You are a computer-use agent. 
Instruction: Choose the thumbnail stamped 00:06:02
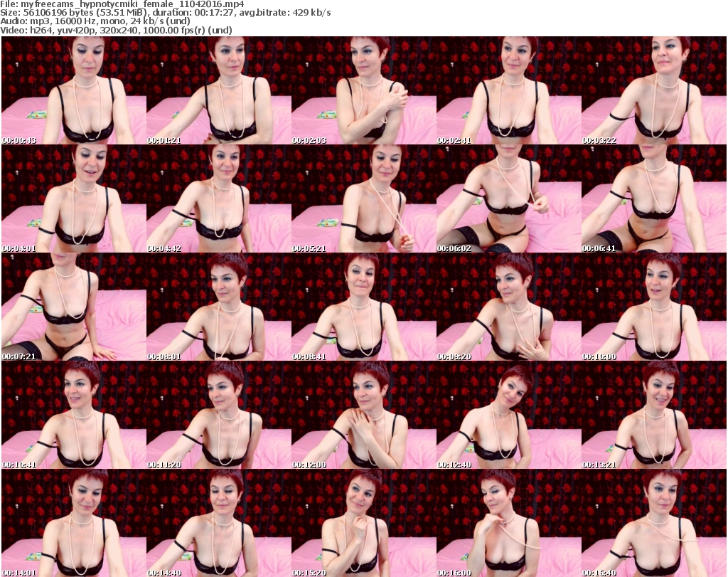[509, 198]
